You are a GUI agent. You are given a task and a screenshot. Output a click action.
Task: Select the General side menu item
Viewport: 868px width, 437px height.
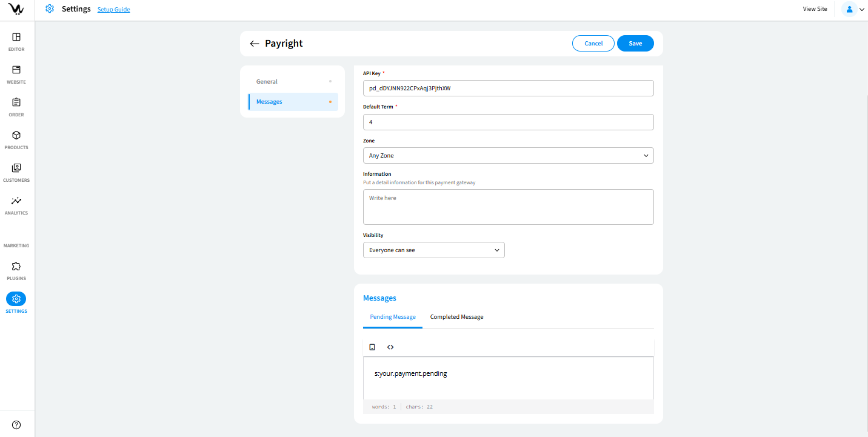point(267,82)
